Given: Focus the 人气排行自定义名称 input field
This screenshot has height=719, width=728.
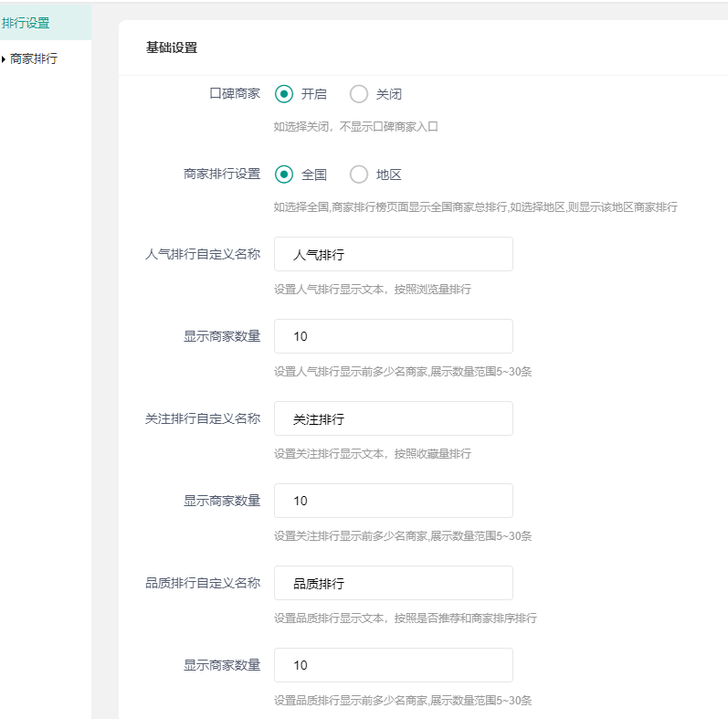Looking at the screenshot, I should click(394, 254).
